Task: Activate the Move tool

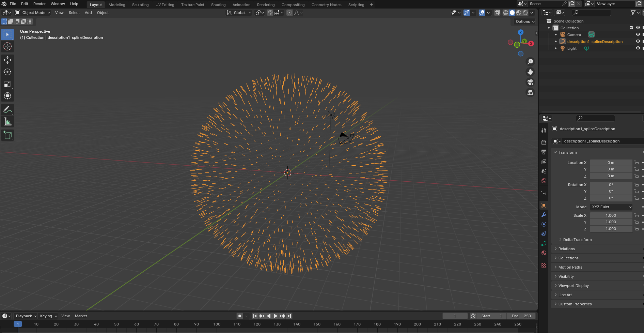Action: [x=7, y=60]
